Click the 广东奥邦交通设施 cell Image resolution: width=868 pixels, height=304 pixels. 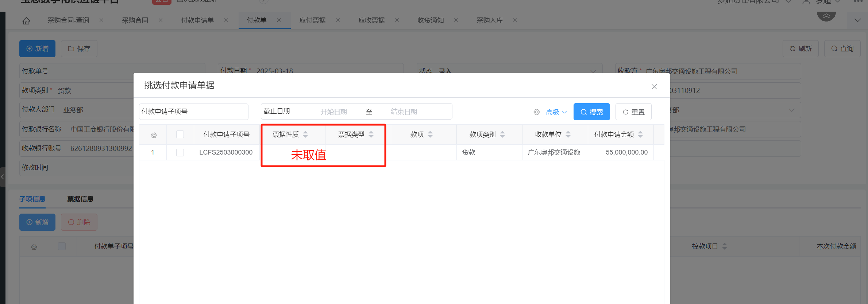tap(555, 152)
